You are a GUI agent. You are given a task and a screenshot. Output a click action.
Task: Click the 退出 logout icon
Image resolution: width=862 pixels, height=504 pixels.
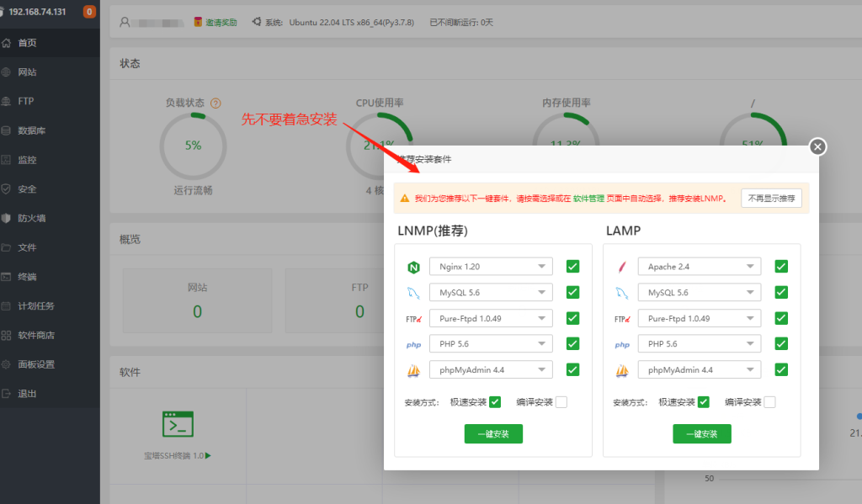[x=6, y=394]
